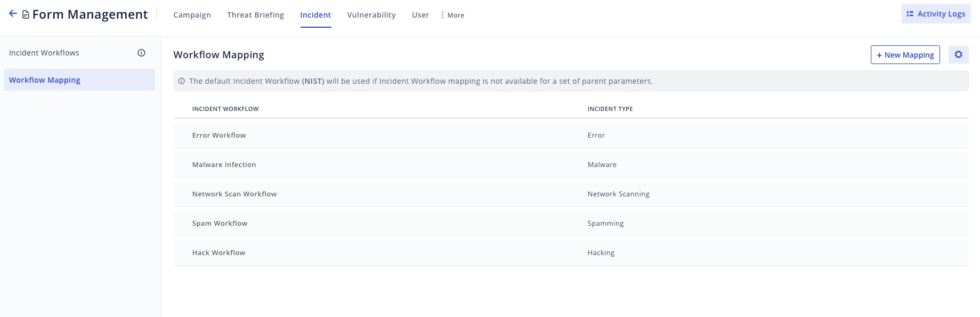The height and width of the screenshot is (317, 980).
Task: Open the User tab
Action: [x=420, y=15]
